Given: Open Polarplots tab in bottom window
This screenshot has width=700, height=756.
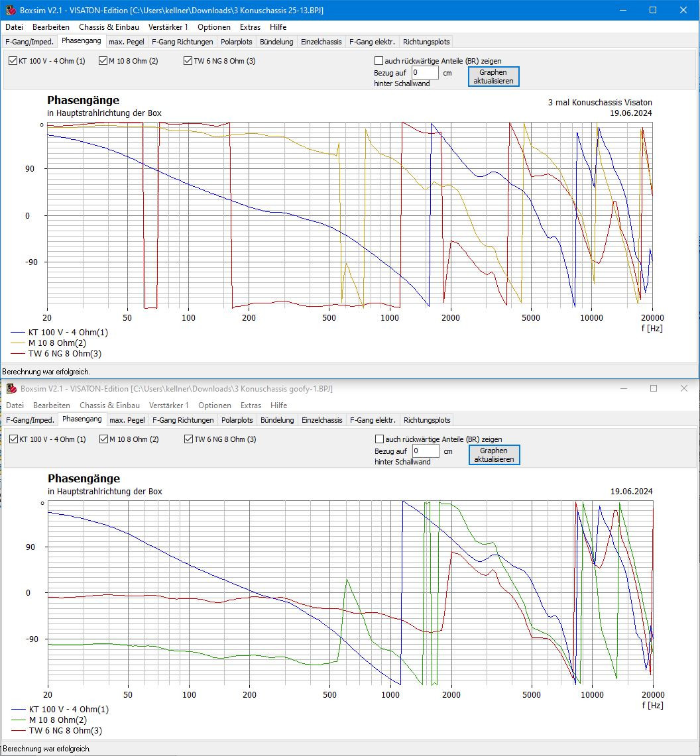Looking at the screenshot, I should point(237,421).
